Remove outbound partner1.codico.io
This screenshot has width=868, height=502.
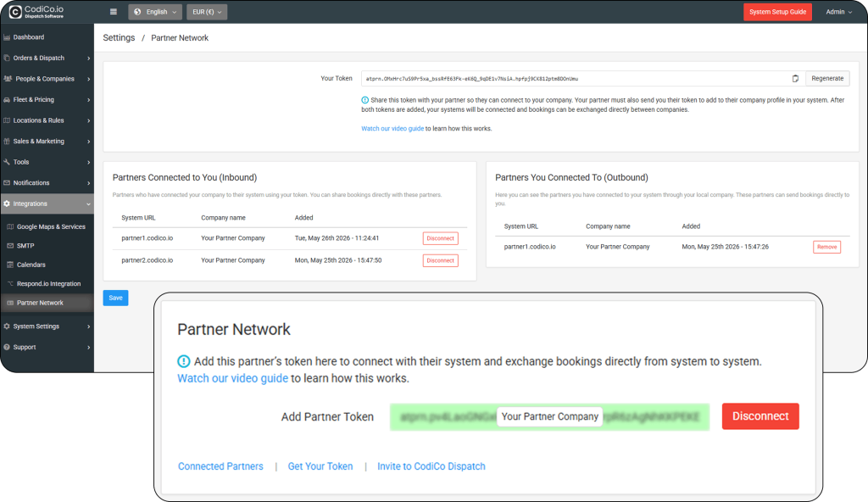tap(826, 247)
